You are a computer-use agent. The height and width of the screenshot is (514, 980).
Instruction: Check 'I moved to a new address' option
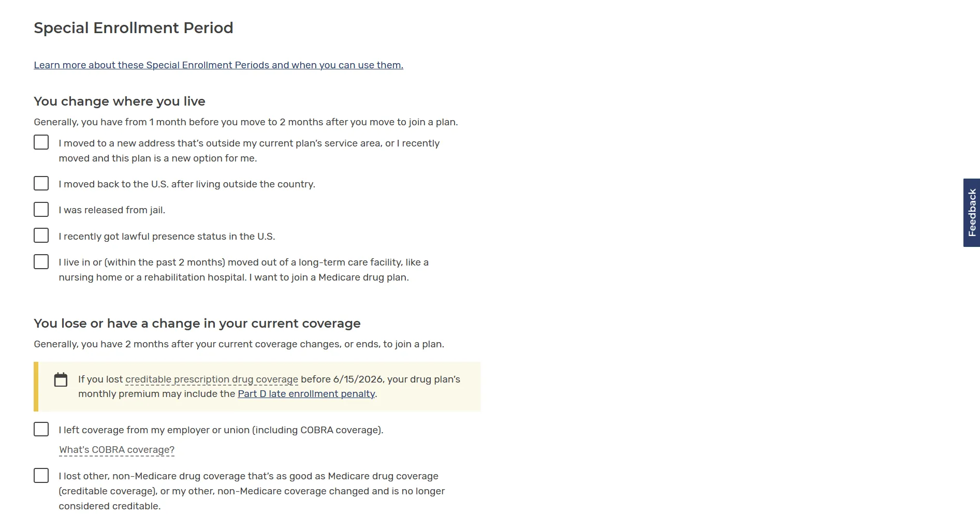click(x=41, y=142)
